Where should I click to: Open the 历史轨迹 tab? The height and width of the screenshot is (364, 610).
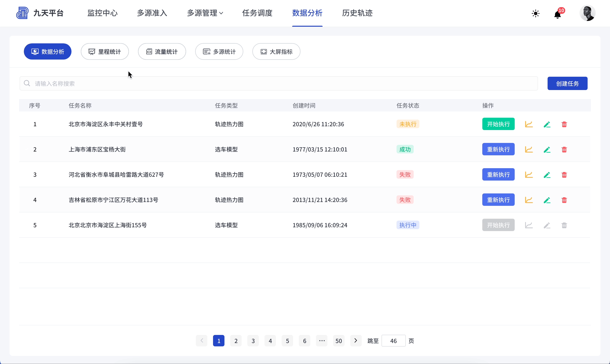click(x=357, y=13)
